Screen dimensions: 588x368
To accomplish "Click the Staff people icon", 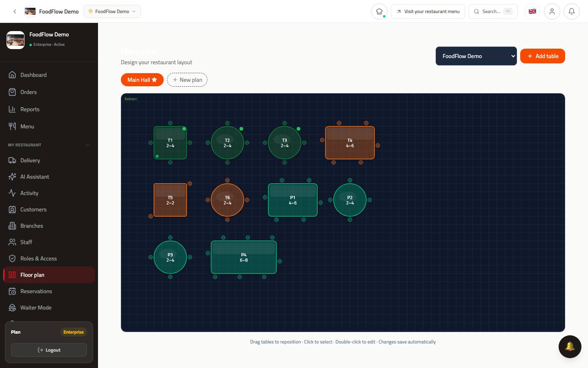I will [x=12, y=242].
